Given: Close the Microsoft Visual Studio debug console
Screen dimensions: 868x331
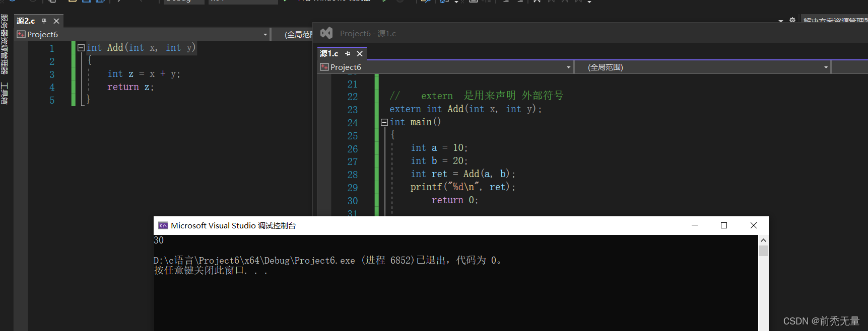Looking at the screenshot, I should [754, 225].
